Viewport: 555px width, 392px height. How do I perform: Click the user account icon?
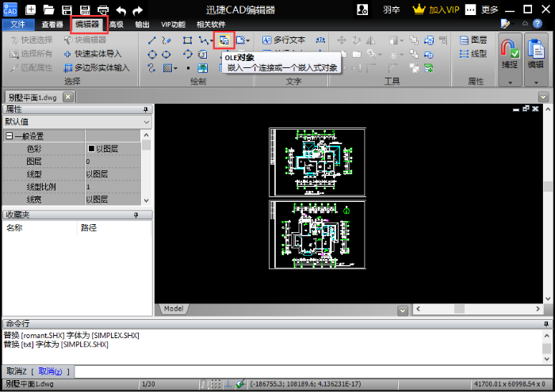[x=362, y=10]
